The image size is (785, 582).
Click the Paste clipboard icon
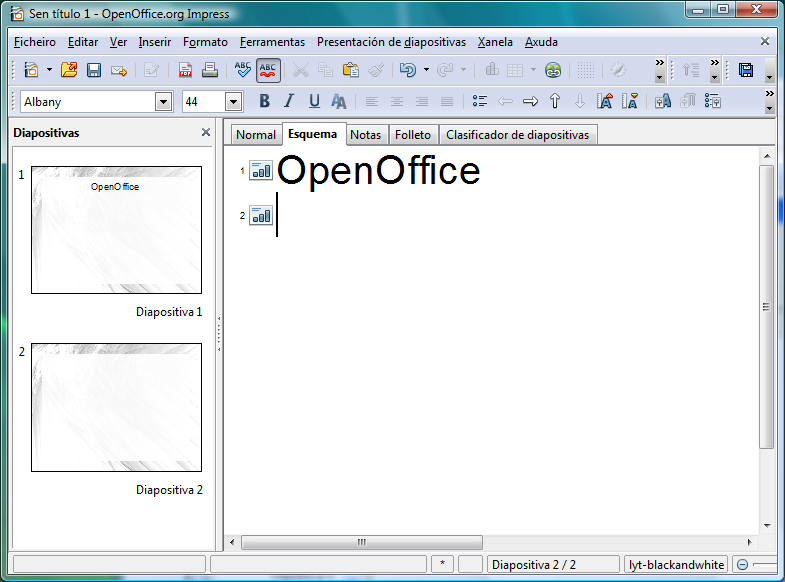[351, 70]
